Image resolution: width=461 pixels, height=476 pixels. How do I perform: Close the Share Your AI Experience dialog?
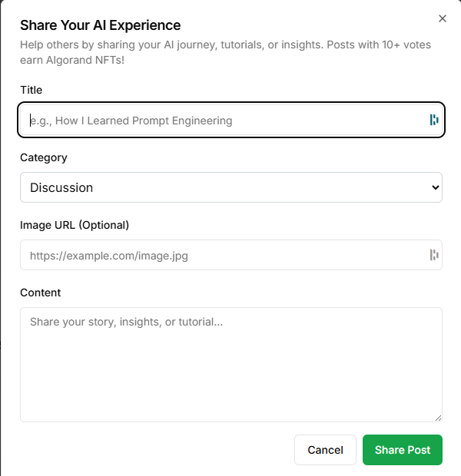[442, 18]
